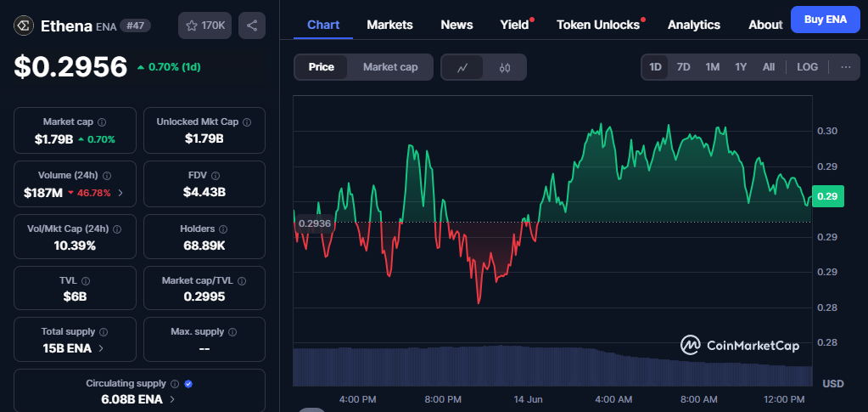Click the $1.79B Market cap value
This screenshot has height=412, width=868.
click(53, 139)
